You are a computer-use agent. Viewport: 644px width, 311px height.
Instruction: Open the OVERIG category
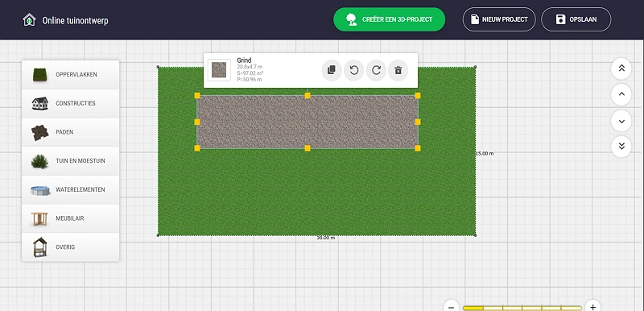[70, 247]
